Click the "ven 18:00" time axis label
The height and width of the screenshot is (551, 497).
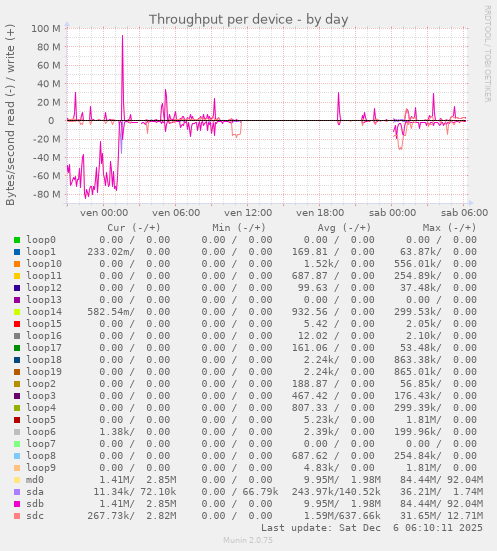320,213
